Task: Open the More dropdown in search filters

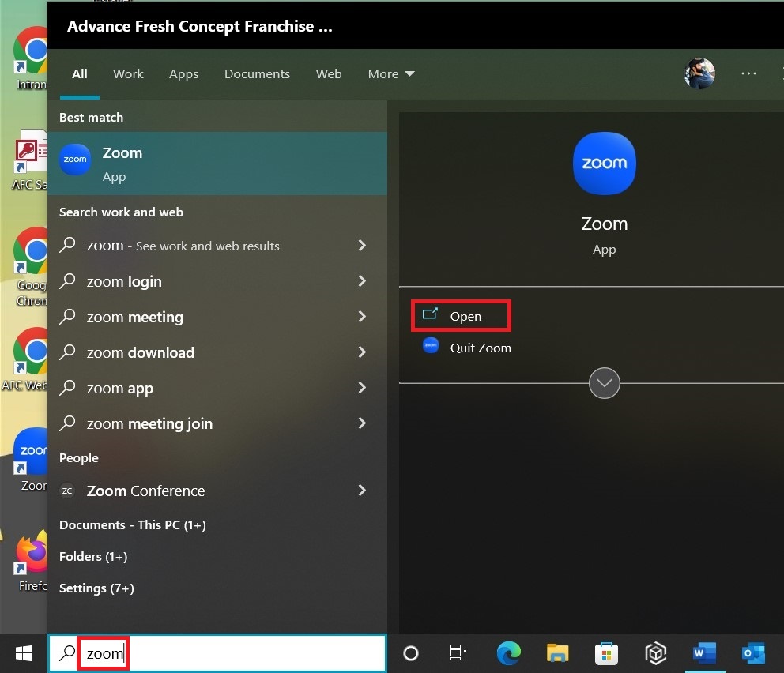Action: point(391,74)
